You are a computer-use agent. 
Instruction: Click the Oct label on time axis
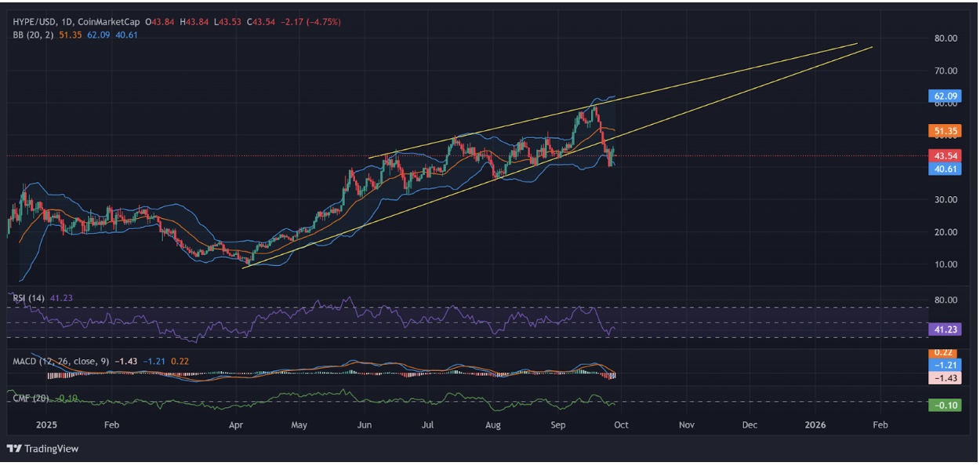[x=621, y=425]
